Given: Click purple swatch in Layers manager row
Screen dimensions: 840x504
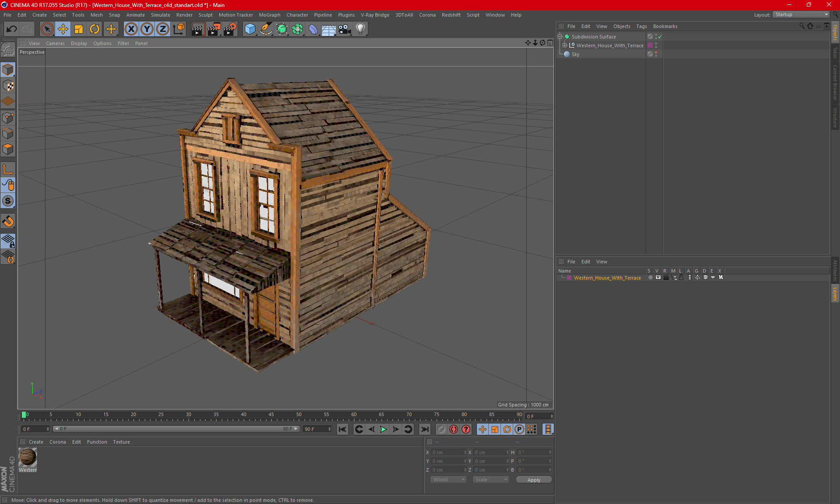Looking at the screenshot, I should 569,277.
